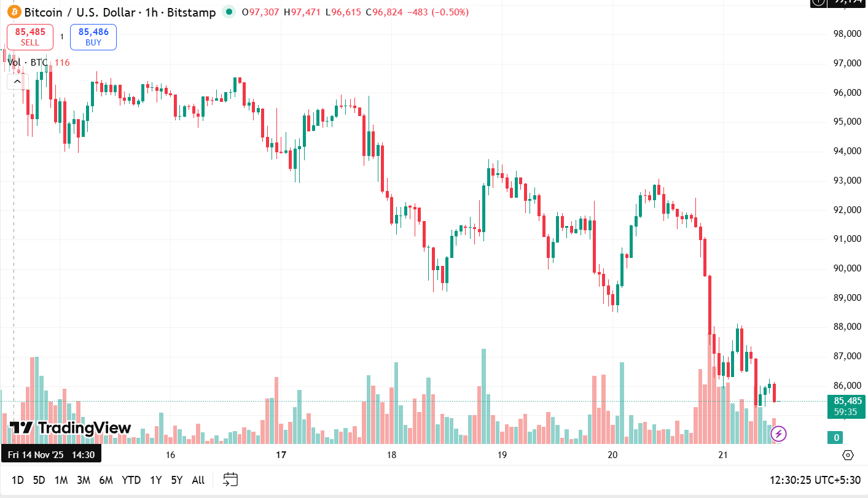Select the All range tab
This screenshot has width=868, height=498.
coord(198,480)
